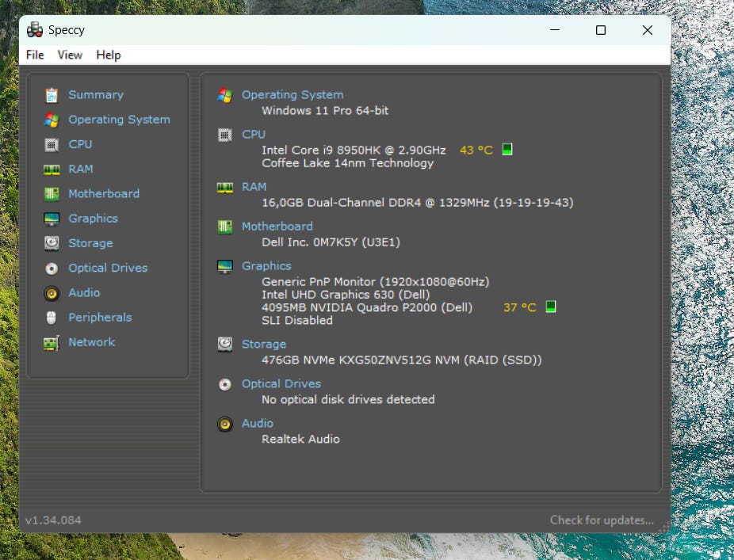Maximize the Speccy window

pyautogui.click(x=601, y=30)
